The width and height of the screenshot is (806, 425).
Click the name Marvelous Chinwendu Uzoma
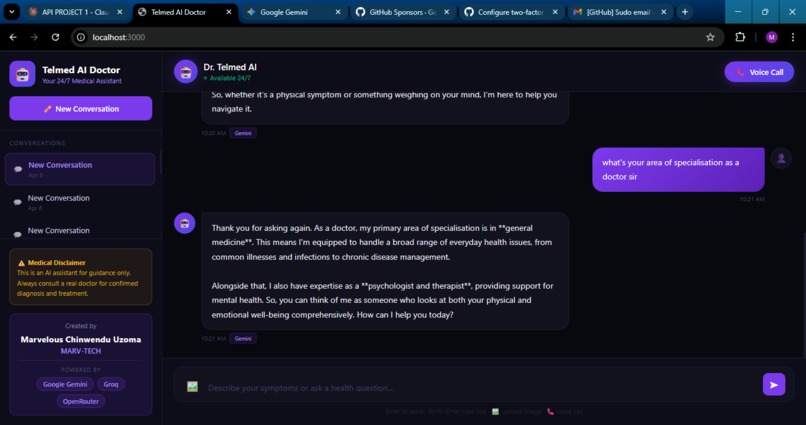point(81,339)
